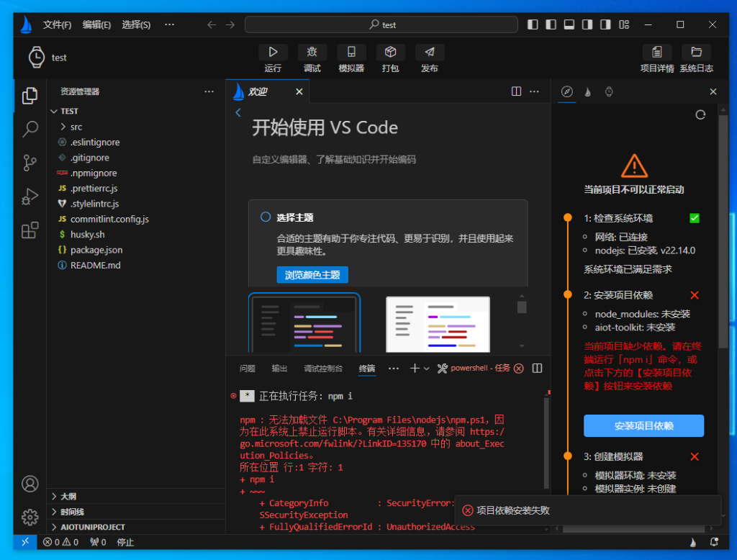The height and width of the screenshot is (560, 737).
Task: Click 浏览颜色主题 button
Action: (312, 274)
